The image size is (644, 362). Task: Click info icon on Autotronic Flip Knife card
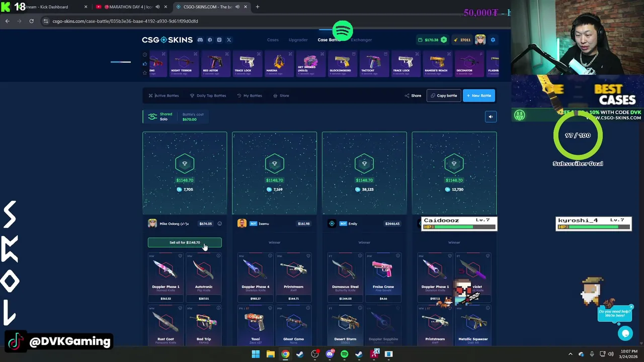point(218,256)
